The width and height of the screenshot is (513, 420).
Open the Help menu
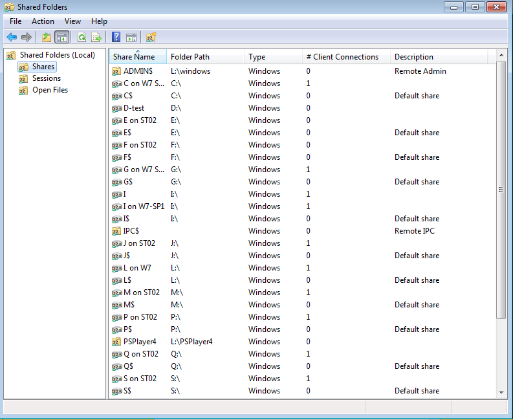[99, 21]
